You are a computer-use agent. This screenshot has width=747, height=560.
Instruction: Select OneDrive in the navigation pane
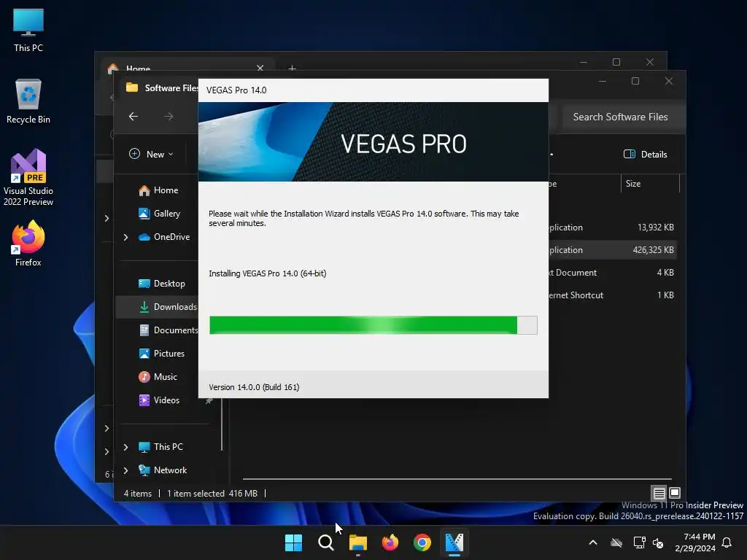tap(164, 237)
